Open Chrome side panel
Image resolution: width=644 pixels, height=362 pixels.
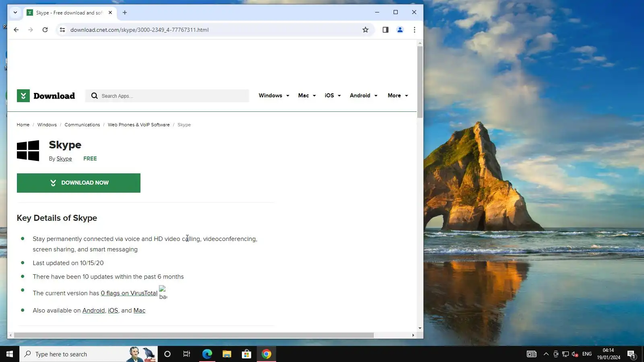(386, 30)
